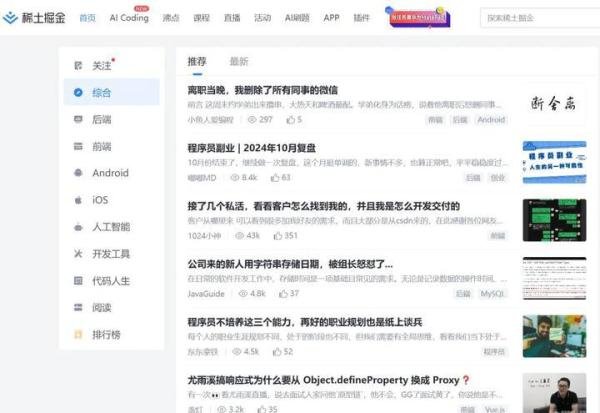Screen dimensions: 600x413
Task: Click the dark chat screenshot thumbnail
Action: pyautogui.click(x=554, y=220)
